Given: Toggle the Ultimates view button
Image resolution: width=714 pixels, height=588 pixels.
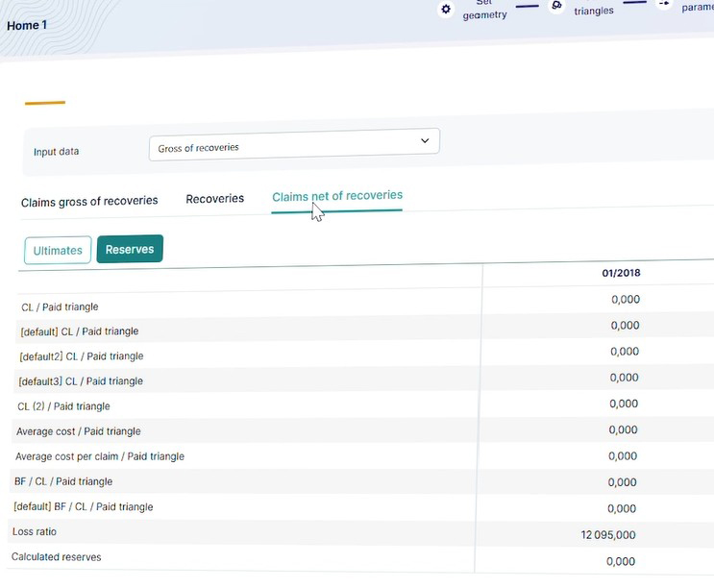Looking at the screenshot, I should [58, 251].
